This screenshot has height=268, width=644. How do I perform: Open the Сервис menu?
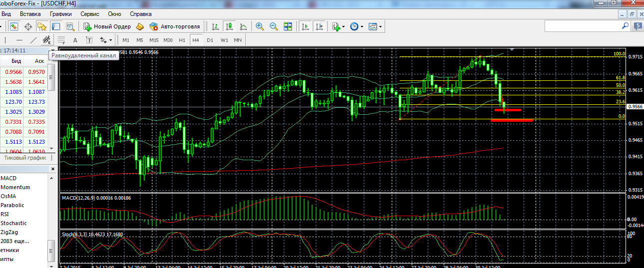pyautogui.click(x=89, y=14)
